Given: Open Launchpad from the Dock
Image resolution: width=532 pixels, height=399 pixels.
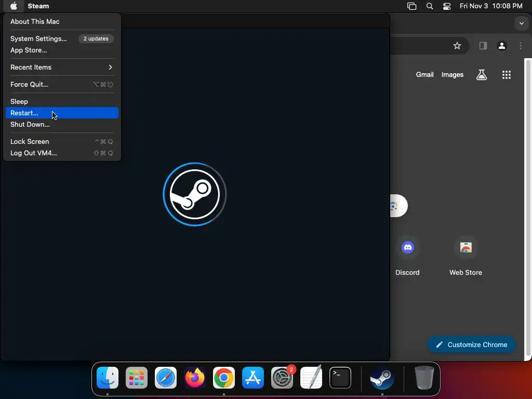Looking at the screenshot, I should (x=137, y=378).
